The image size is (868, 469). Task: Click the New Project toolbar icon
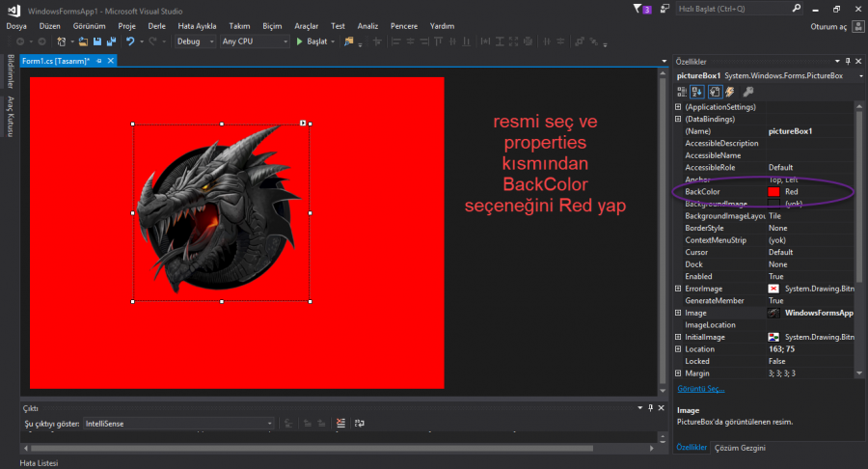click(62, 41)
